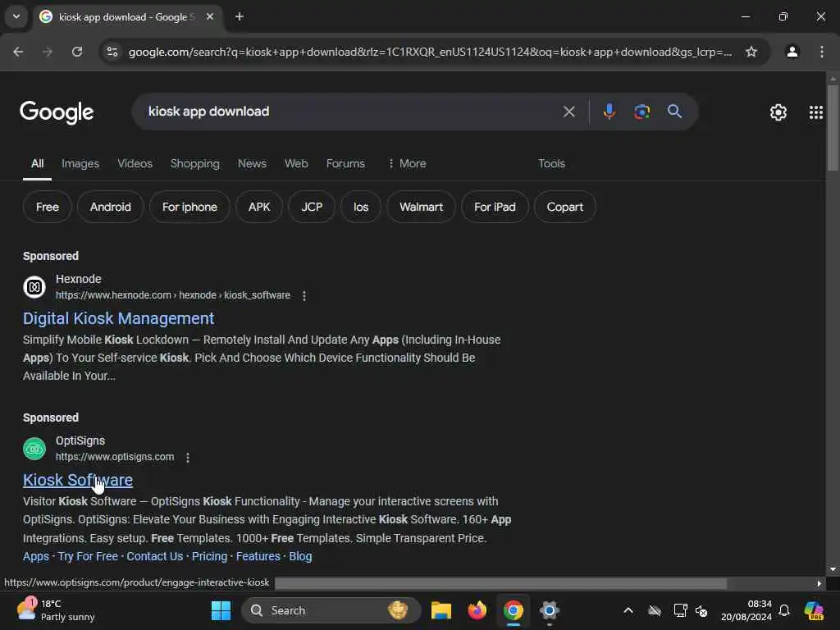The width and height of the screenshot is (840, 630).
Task: Open the notification bell
Action: [x=784, y=610]
